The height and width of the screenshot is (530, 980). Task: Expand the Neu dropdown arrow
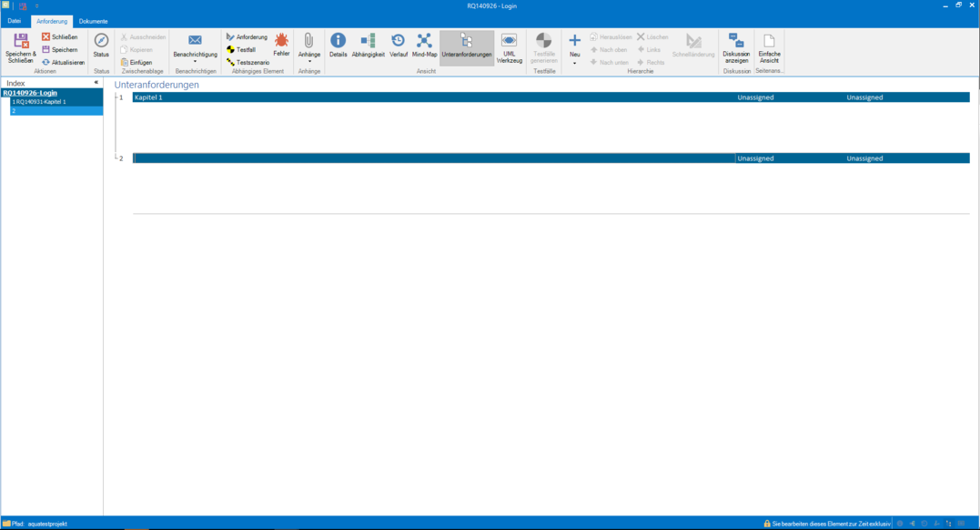(574, 63)
